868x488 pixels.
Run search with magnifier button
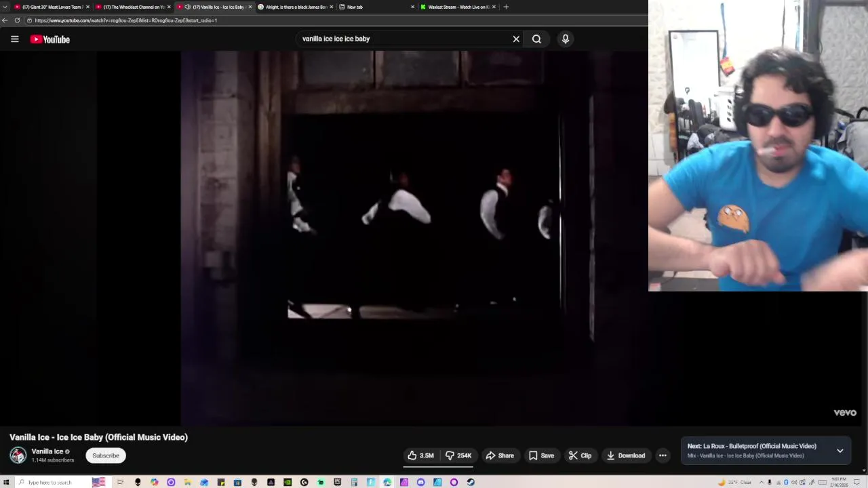pos(536,39)
